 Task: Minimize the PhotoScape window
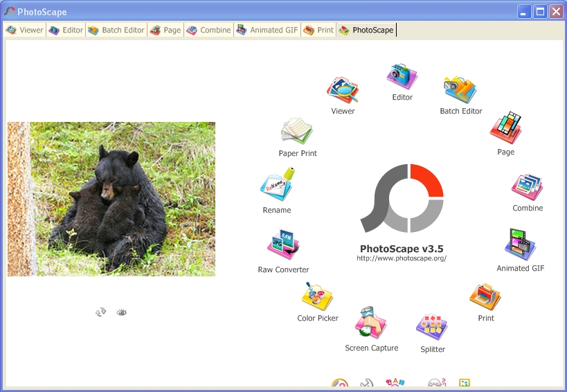coord(523,12)
